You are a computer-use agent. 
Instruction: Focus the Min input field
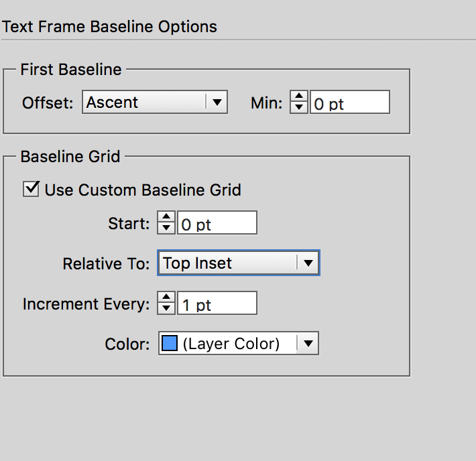349,103
